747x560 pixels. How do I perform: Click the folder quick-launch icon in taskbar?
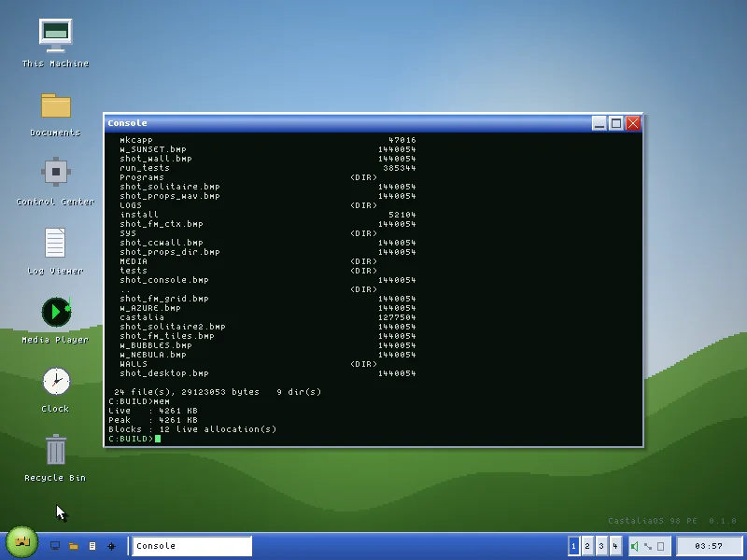74,546
